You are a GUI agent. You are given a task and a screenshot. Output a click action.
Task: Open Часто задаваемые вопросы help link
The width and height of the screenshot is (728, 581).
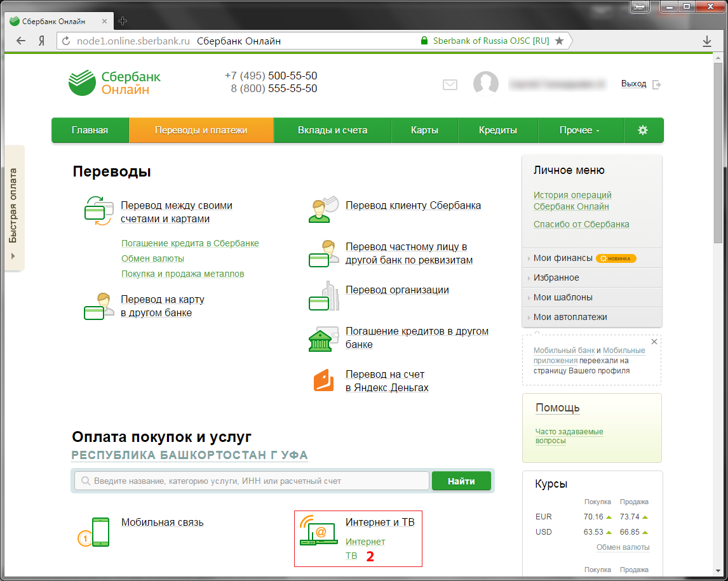[569, 436]
